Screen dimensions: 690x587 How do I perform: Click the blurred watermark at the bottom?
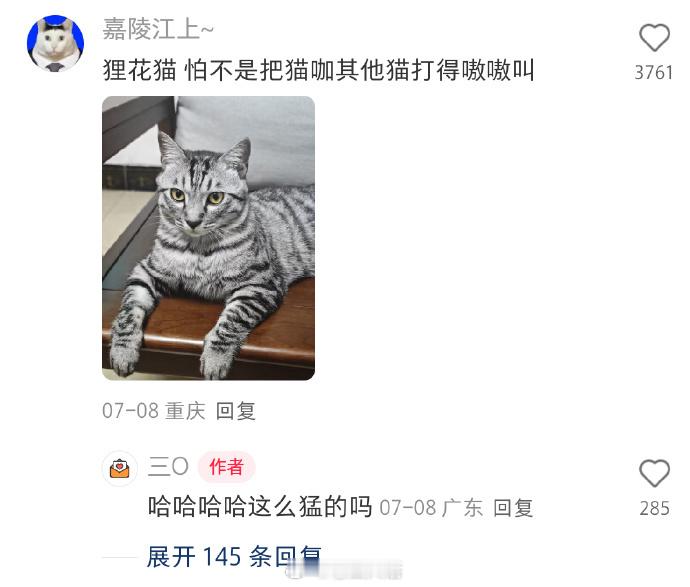coord(344,571)
